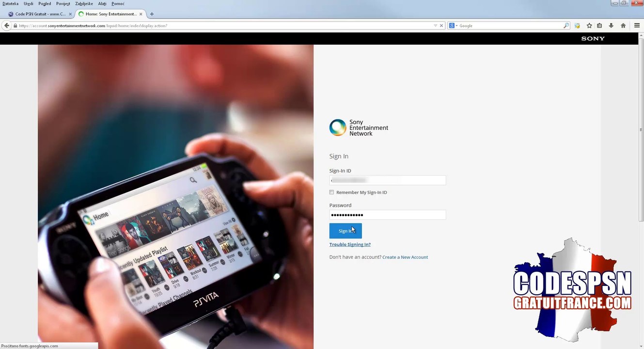The image size is (644, 349).
Task: Open the Pomoć menu
Action: tap(118, 3)
